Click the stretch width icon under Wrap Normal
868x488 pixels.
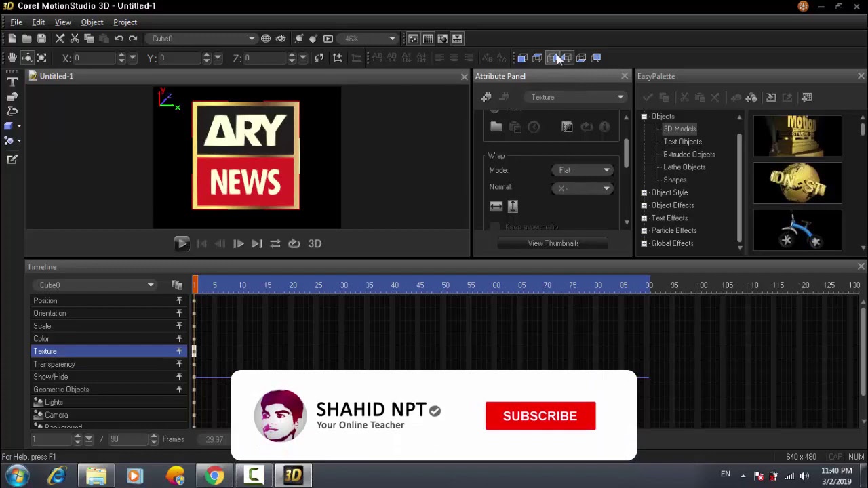(x=496, y=207)
